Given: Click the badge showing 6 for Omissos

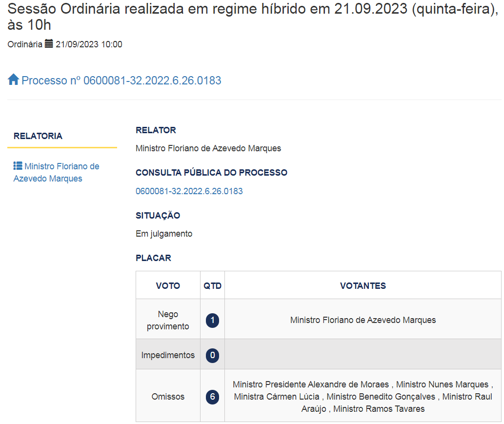Looking at the screenshot, I should pyautogui.click(x=212, y=397).
